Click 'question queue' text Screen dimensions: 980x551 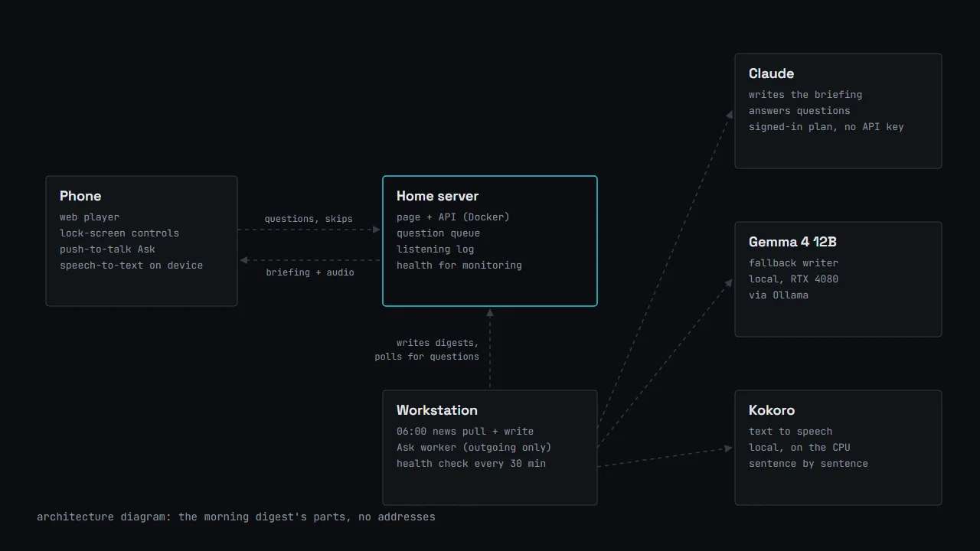(x=439, y=233)
